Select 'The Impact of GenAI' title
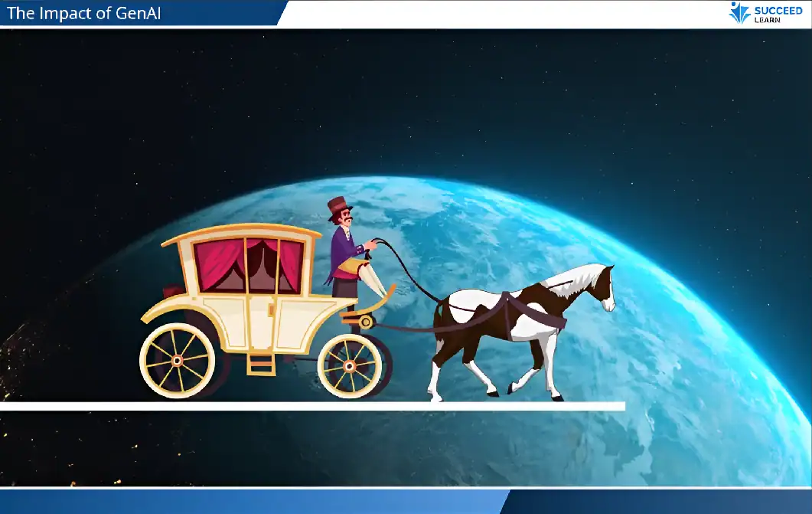This screenshot has width=812, height=514. 84,13
